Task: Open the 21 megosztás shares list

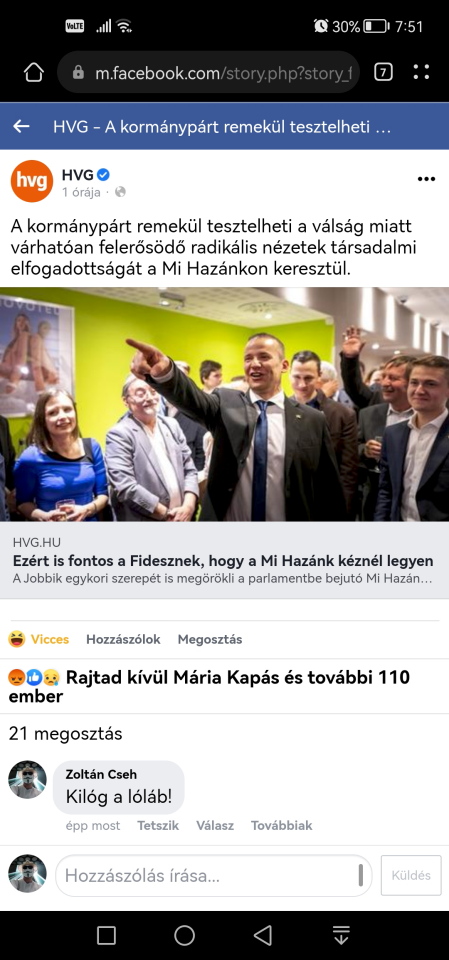Action: coord(66,733)
